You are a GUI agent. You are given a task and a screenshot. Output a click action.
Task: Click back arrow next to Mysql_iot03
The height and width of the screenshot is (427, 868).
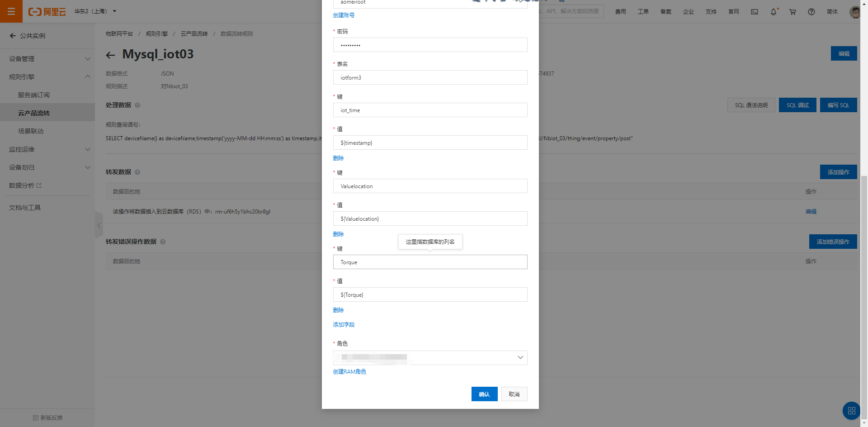(110, 55)
